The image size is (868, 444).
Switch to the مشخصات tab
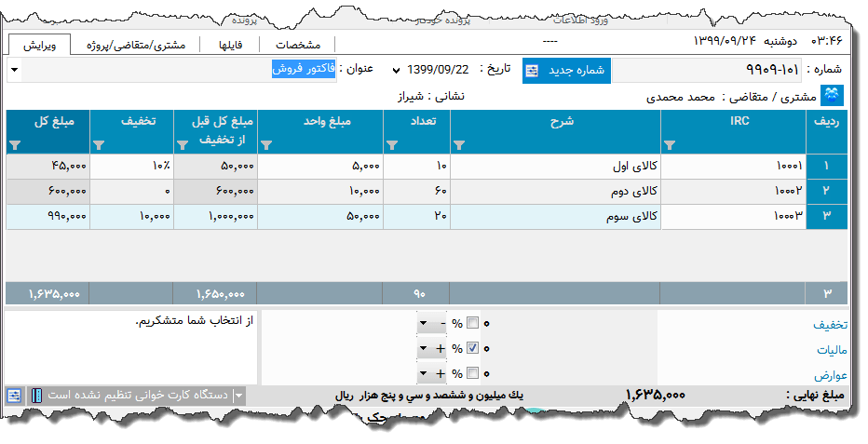pos(298,45)
